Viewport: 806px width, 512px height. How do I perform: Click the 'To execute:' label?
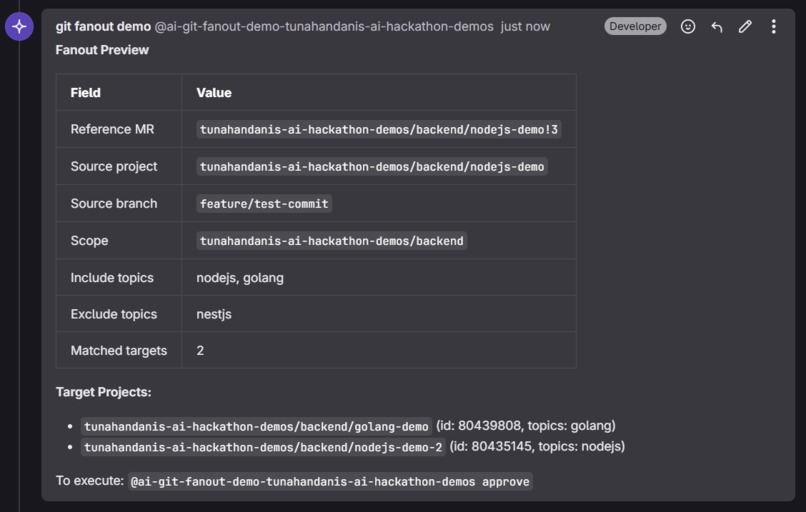[89, 481]
